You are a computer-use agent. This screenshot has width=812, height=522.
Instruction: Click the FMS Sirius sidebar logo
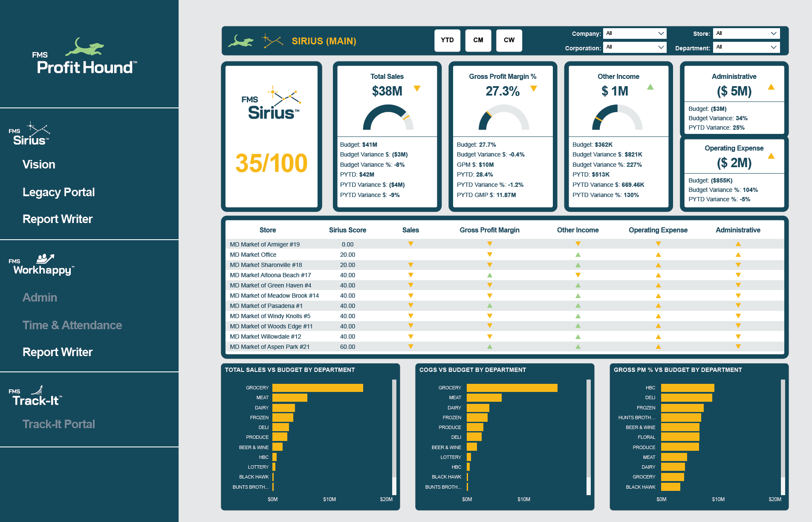pyautogui.click(x=29, y=134)
